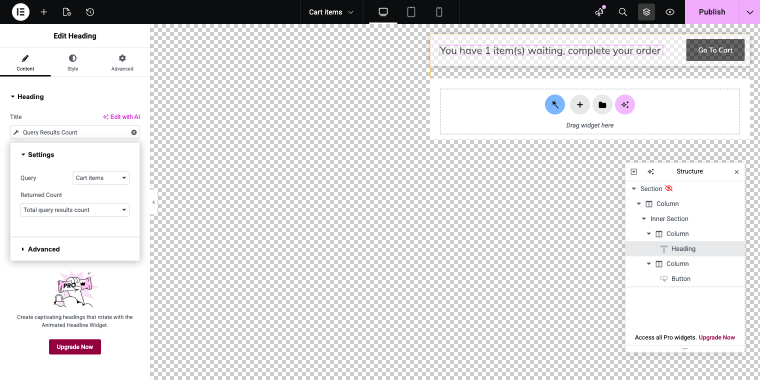Collapse the Column containing Heading
This screenshot has height=380, width=760.
(x=649, y=234)
